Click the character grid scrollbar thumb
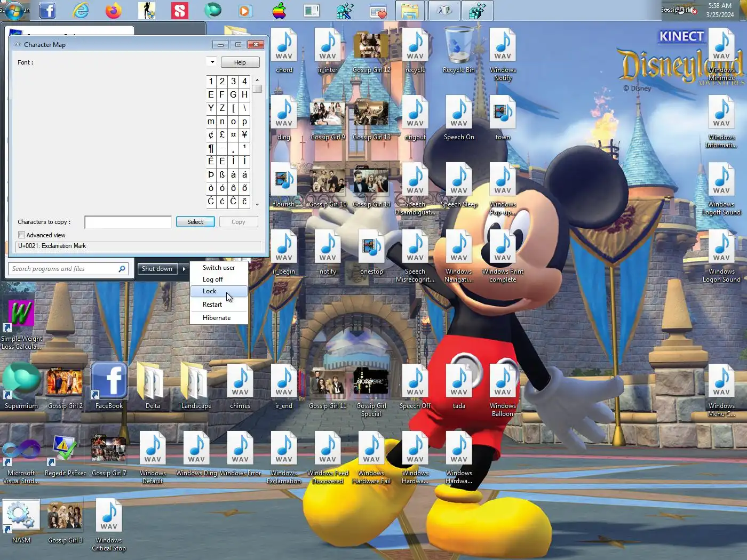This screenshot has height=560, width=747. coord(257,89)
